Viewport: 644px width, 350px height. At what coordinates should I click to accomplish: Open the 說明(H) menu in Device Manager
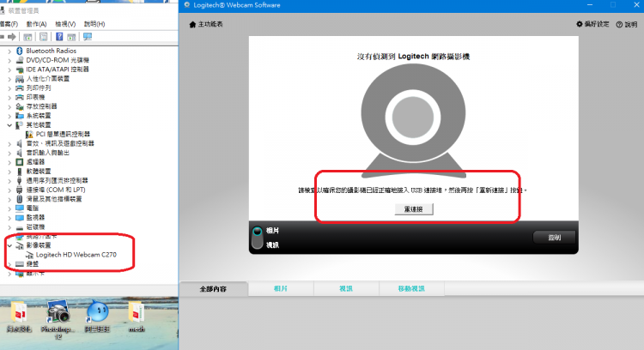[94, 24]
